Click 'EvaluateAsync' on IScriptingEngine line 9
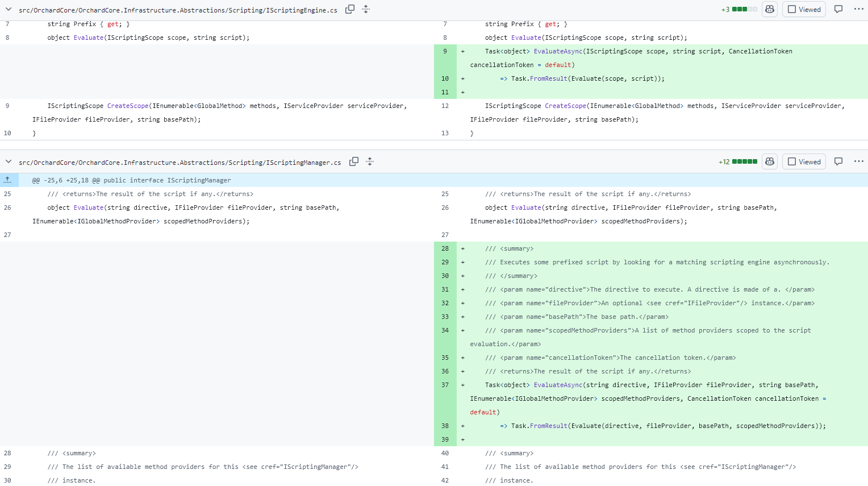868x486 pixels. (558, 51)
